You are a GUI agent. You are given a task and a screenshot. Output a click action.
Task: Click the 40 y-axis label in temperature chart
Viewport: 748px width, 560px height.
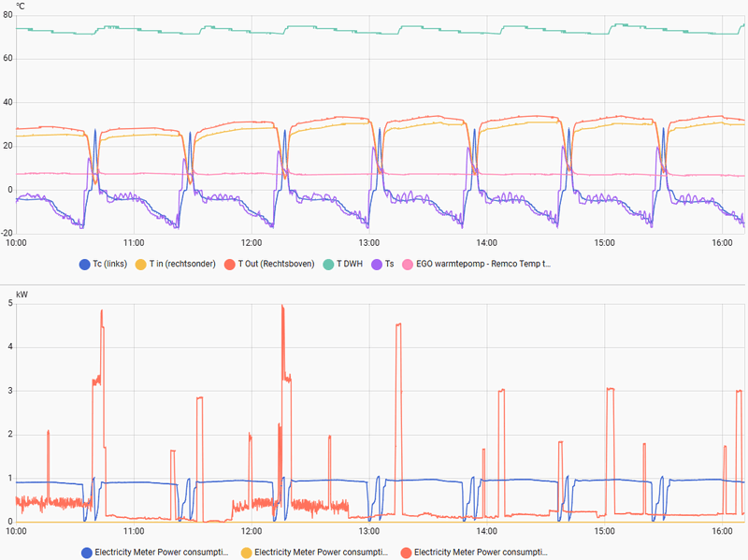(7, 102)
